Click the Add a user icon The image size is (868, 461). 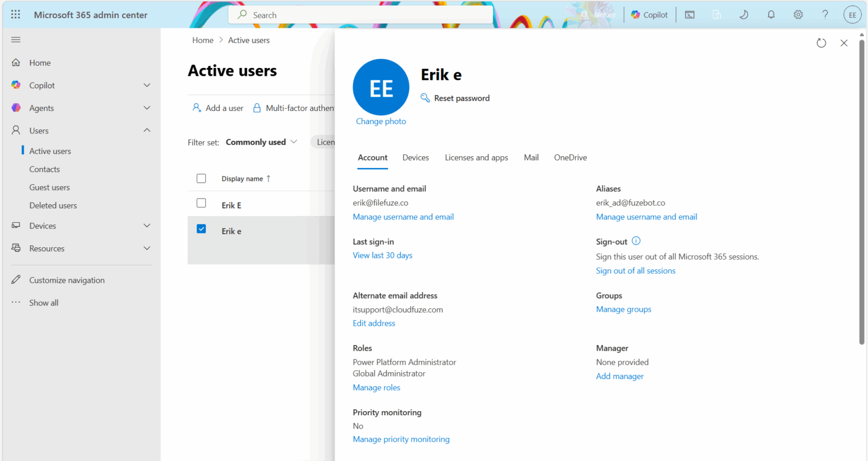[x=197, y=107]
